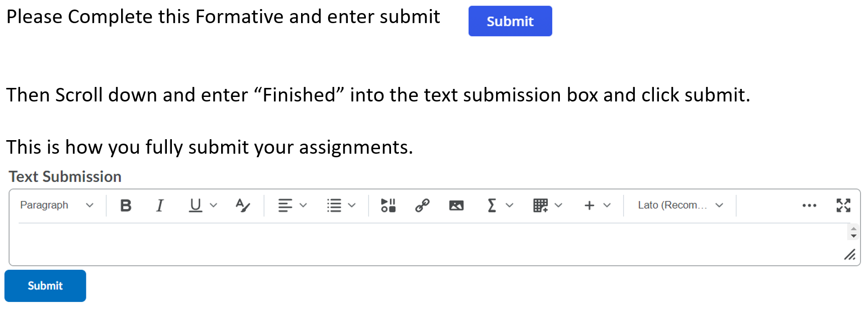Expand the list style options

(341, 205)
